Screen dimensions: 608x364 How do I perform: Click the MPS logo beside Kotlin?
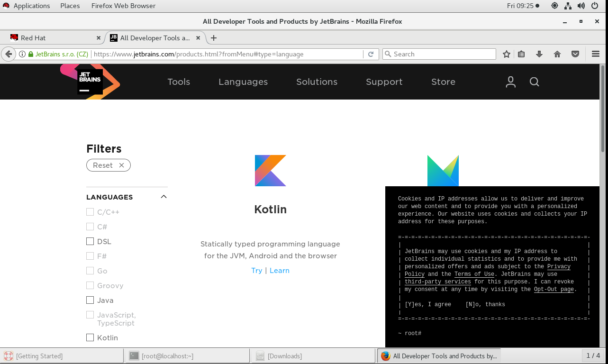click(x=443, y=171)
